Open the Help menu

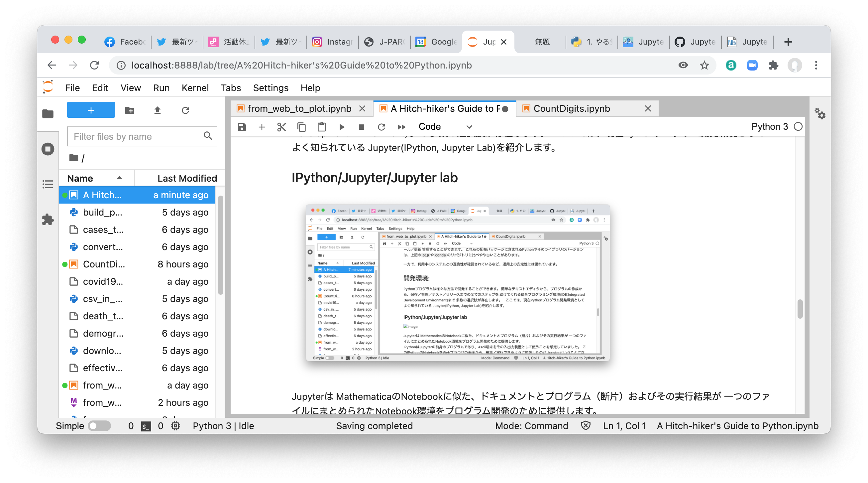click(x=310, y=88)
